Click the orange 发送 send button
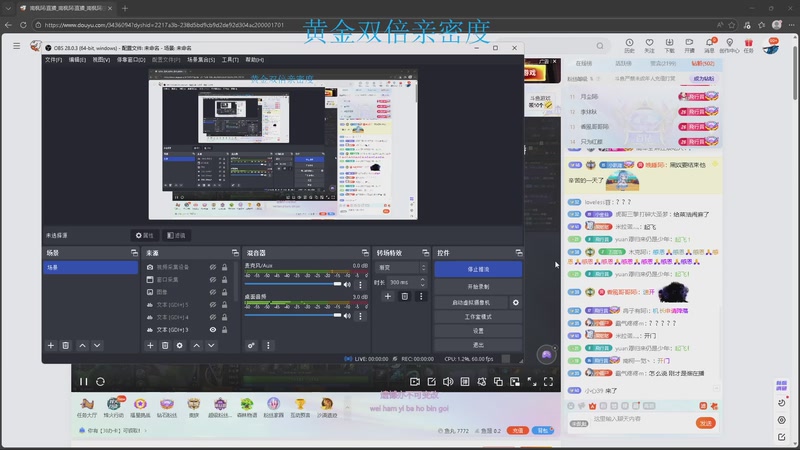The image size is (800, 450). point(706,423)
